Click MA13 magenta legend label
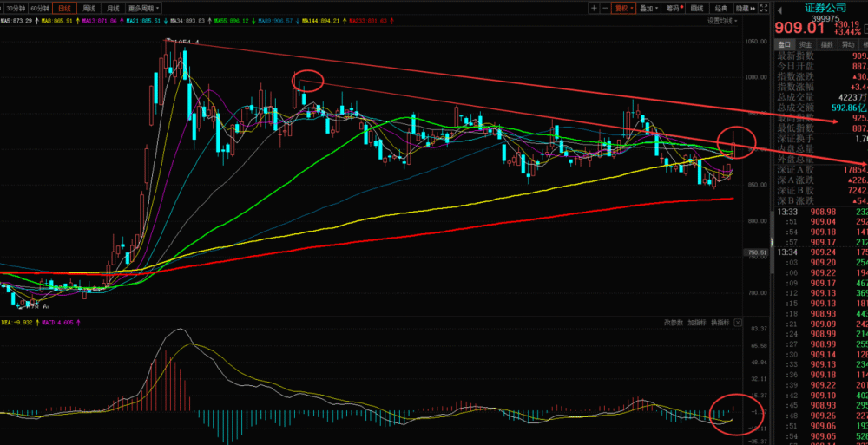This screenshot has width=868, height=445. point(100,21)
